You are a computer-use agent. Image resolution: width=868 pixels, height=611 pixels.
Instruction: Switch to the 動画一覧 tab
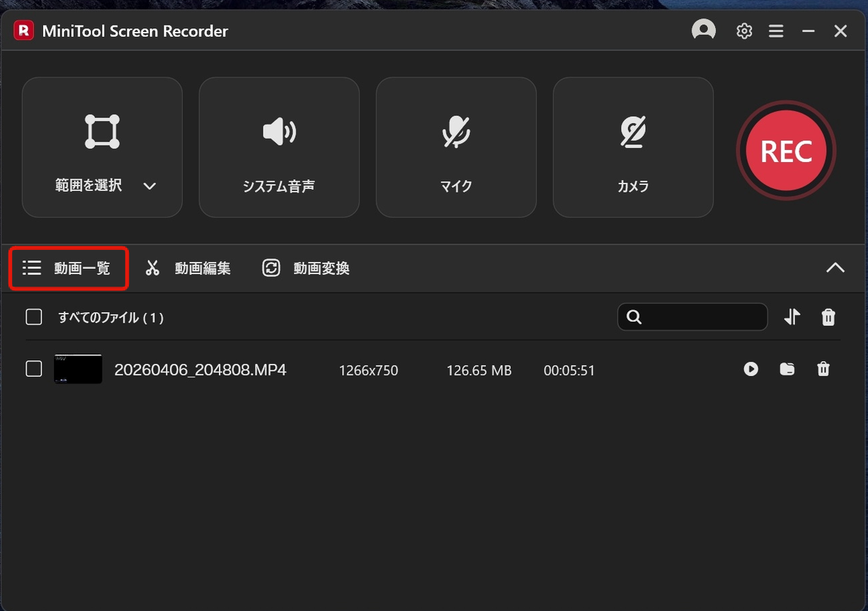click(68, 268)
